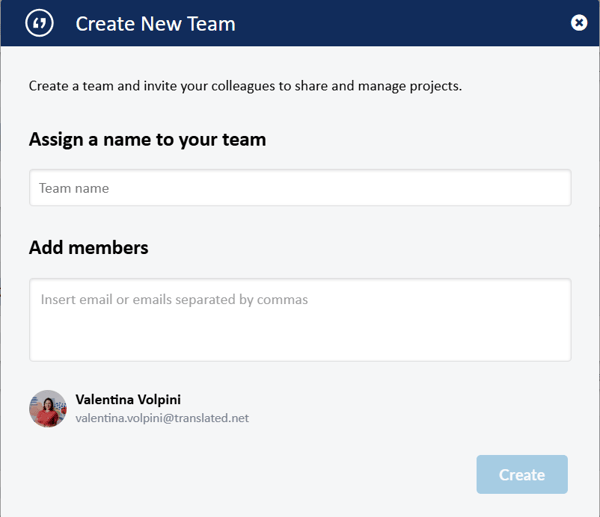Click the empty dark blue header bar area
600x517 pixels.
tap(400, 23)
